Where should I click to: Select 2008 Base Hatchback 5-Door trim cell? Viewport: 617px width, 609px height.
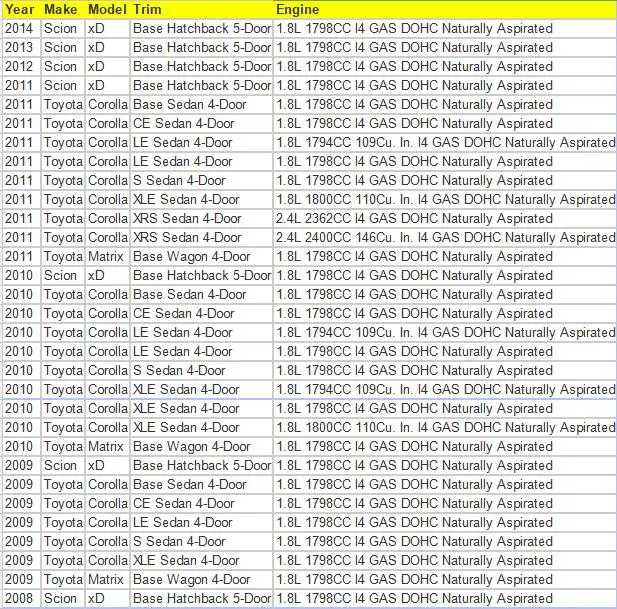tap(201, 598)
